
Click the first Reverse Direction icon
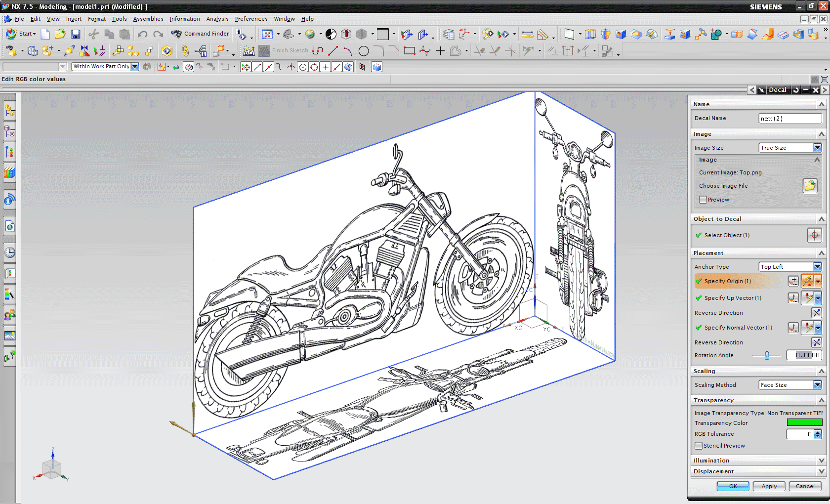816,313
